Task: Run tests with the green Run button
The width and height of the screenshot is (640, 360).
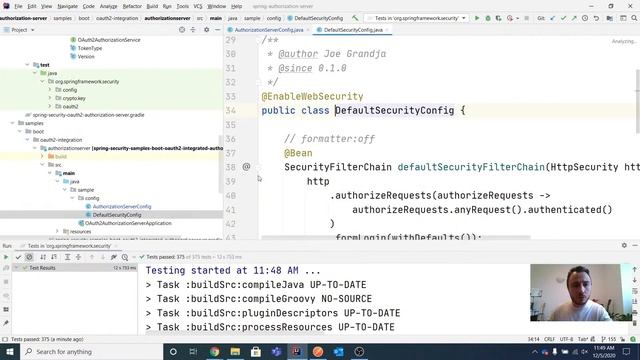Action: [x=476, y=18]
